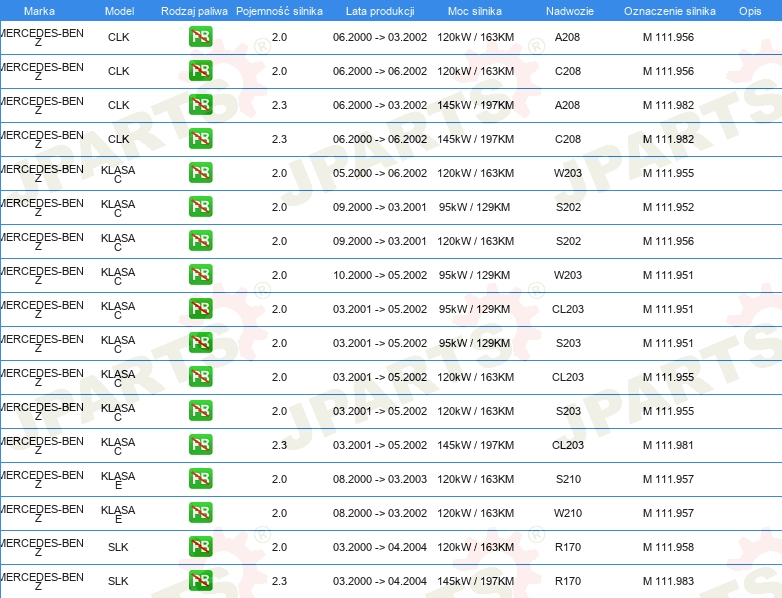Click the Moc silnika column header
The width and height of the screenshot is (782, 598).
tap(475, 11)
